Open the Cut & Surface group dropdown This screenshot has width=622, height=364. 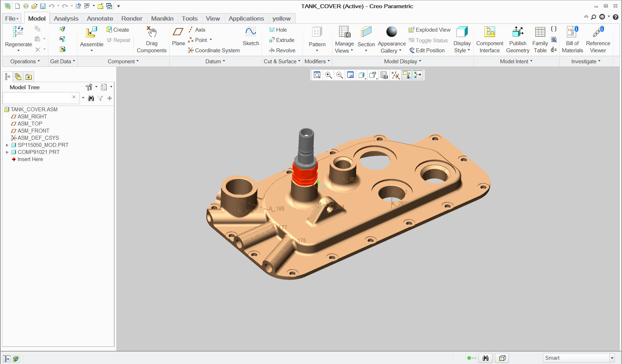click(282, 61)
